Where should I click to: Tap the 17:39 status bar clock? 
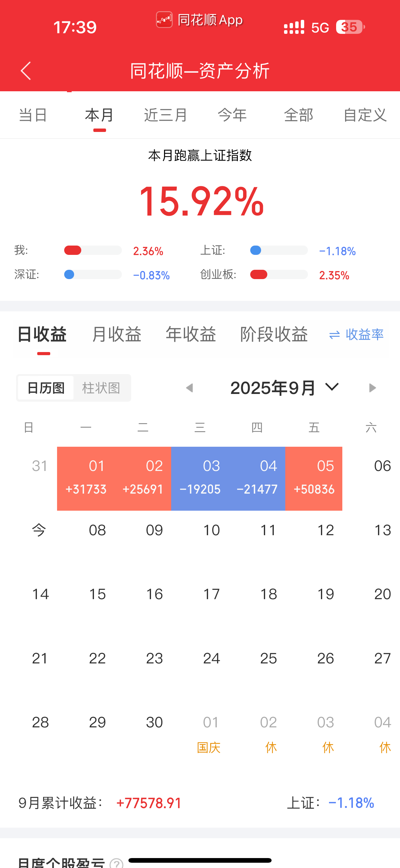pos(75,27)
